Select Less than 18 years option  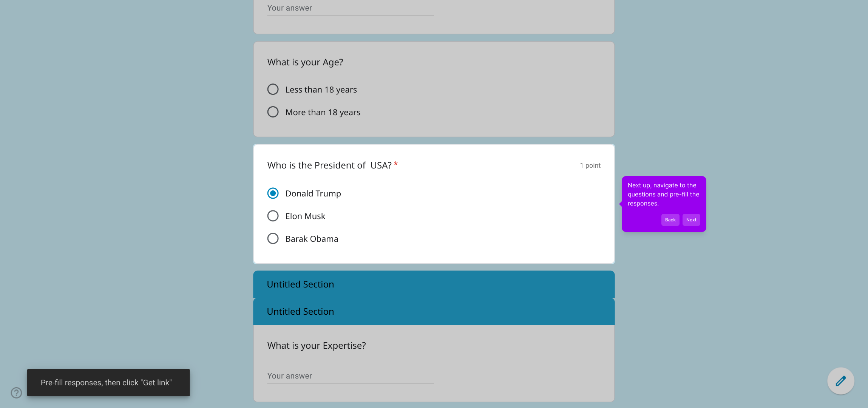(273, 90)
